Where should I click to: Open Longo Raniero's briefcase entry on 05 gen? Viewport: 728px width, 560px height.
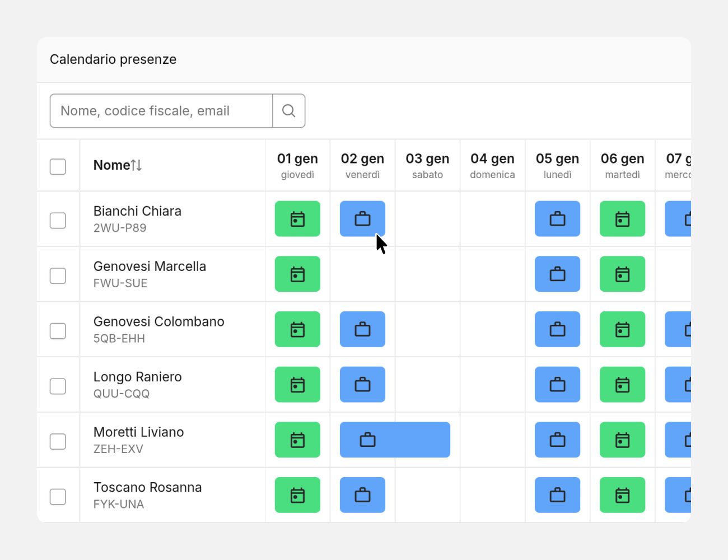557,385
